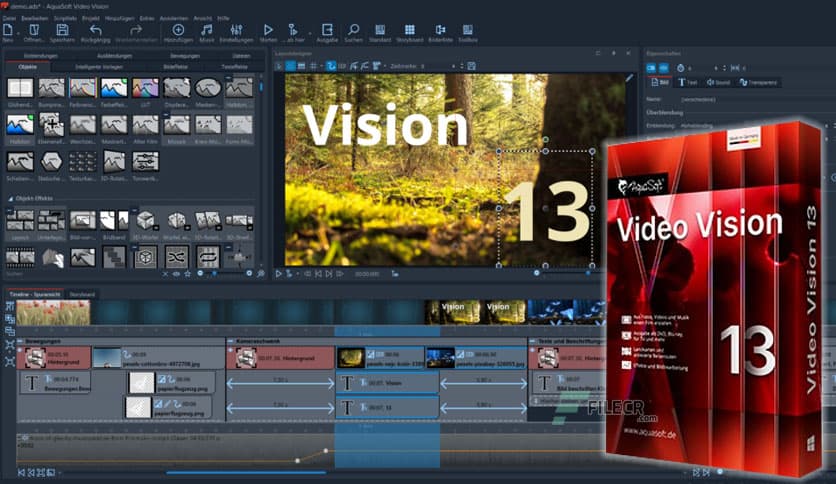Select the loop arrows object icon
The image size is (836, 484).
208,257
